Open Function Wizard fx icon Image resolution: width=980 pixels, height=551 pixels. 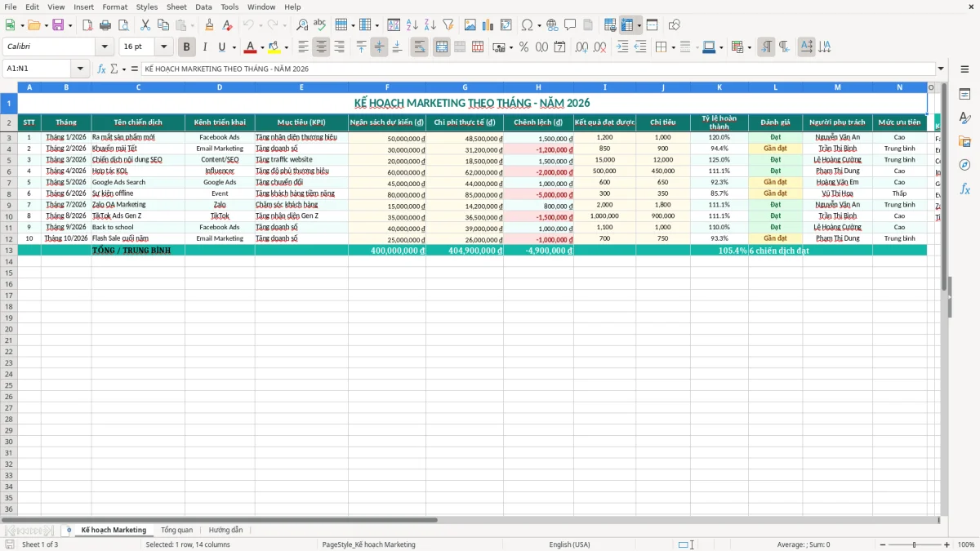pyautogui.click(x=101, y=69)
